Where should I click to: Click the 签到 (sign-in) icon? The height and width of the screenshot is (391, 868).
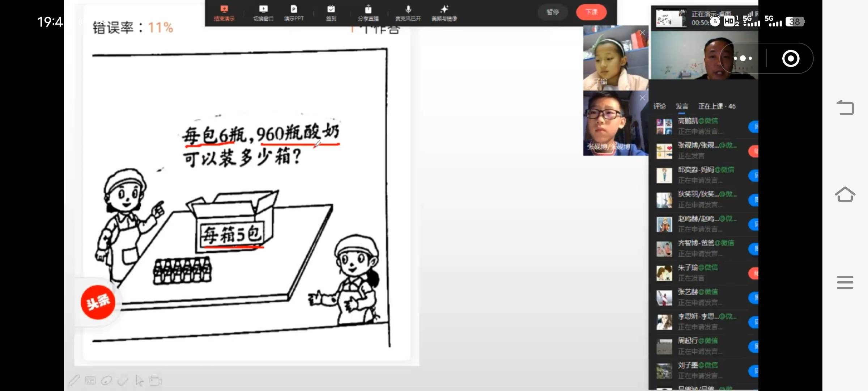[331, 13]
